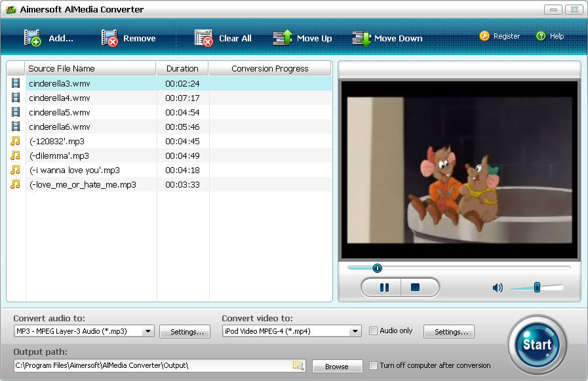This screenshot has width=588, height=381.
Task: Click the Aimersoft app icon in title bar
Action: pyautogui.click(x=11, y=9)
